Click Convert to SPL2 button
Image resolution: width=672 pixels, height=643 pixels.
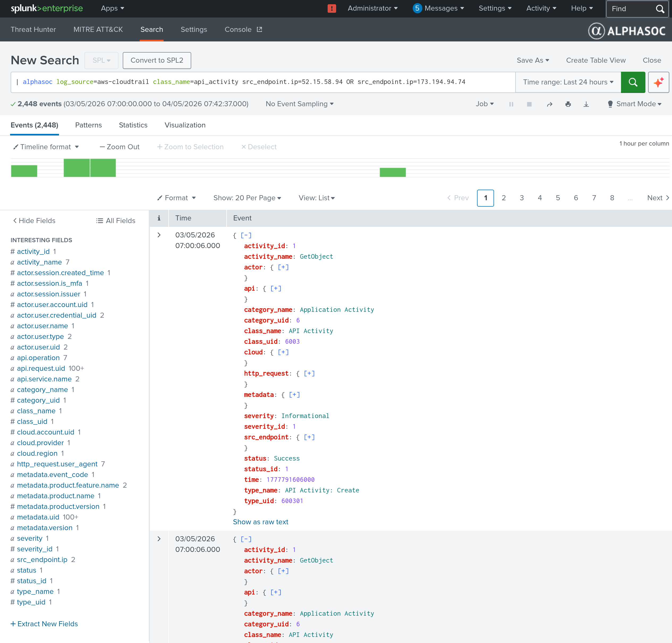(157, 60)
